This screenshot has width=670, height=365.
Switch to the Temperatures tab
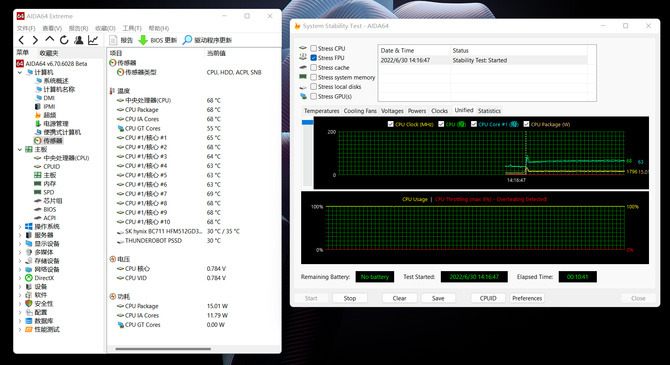click(x=321, y=111)
